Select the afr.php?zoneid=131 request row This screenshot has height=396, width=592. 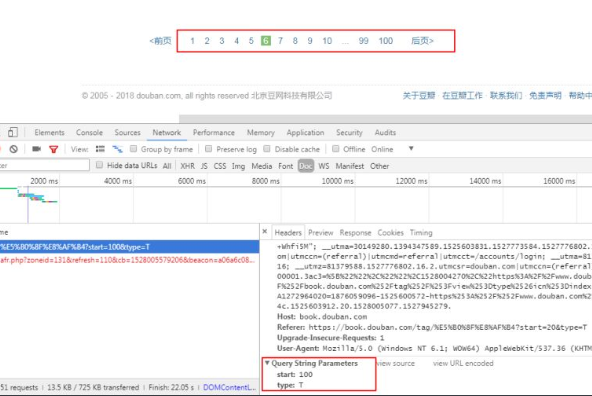tap(130, 260)
